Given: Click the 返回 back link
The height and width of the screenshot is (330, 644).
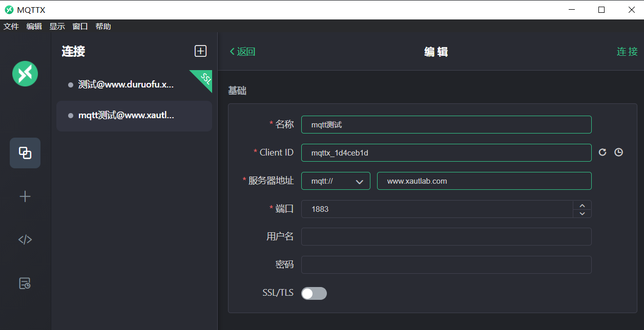Looking at the screenshot, I should (x=242, y=52).
